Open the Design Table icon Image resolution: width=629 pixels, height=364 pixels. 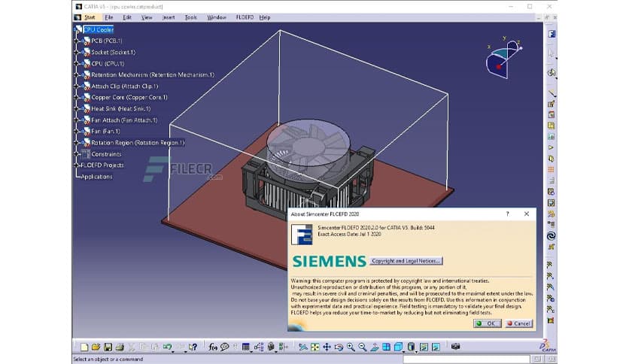coord(245,347)
